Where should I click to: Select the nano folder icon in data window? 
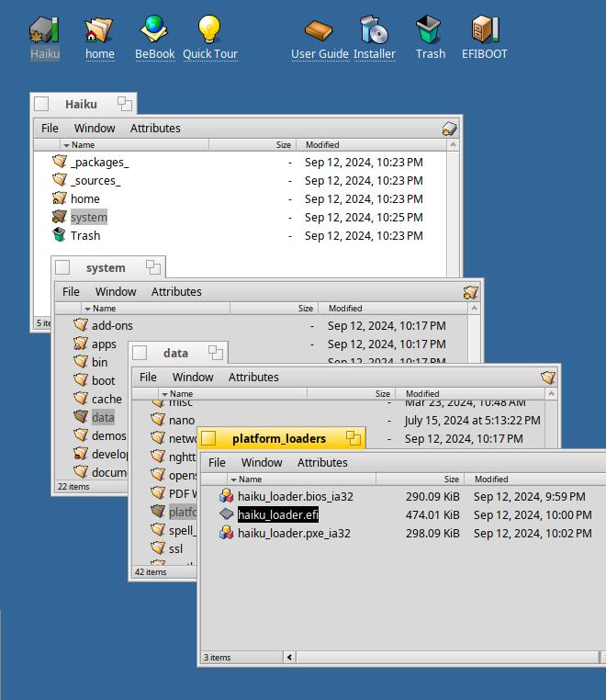(158, 420)
